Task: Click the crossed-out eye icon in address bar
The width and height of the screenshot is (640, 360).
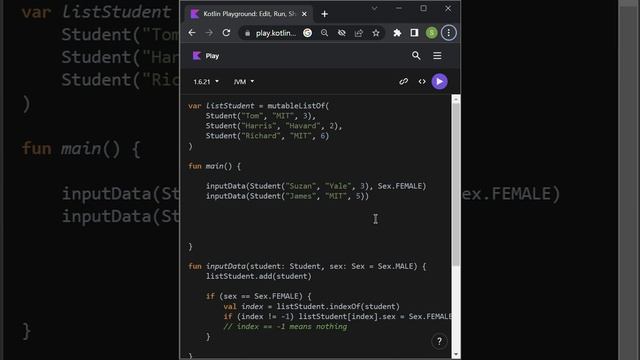Action: (342, 33)
